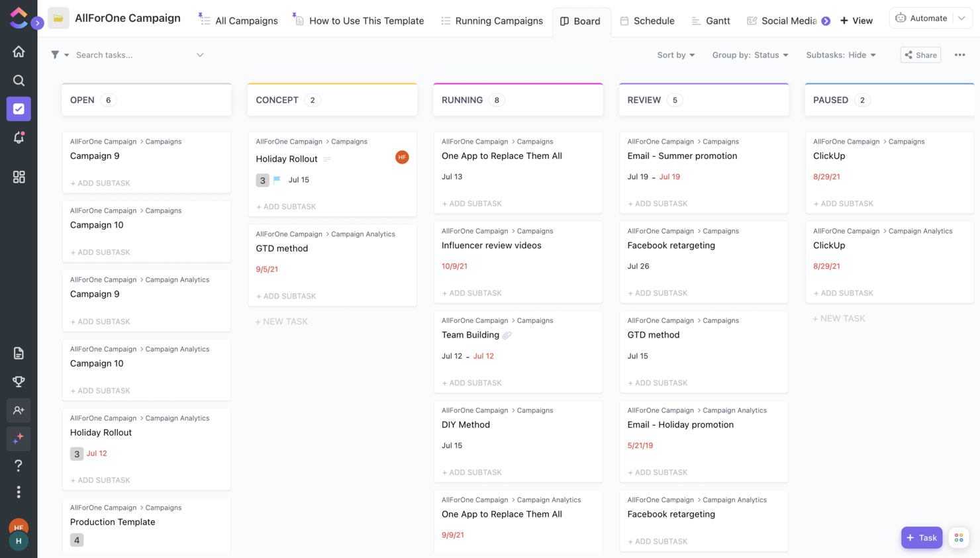This screenshot has height=558, width=980.
Task: Open Home from the sidebar
Action: [x=19, y=52]
